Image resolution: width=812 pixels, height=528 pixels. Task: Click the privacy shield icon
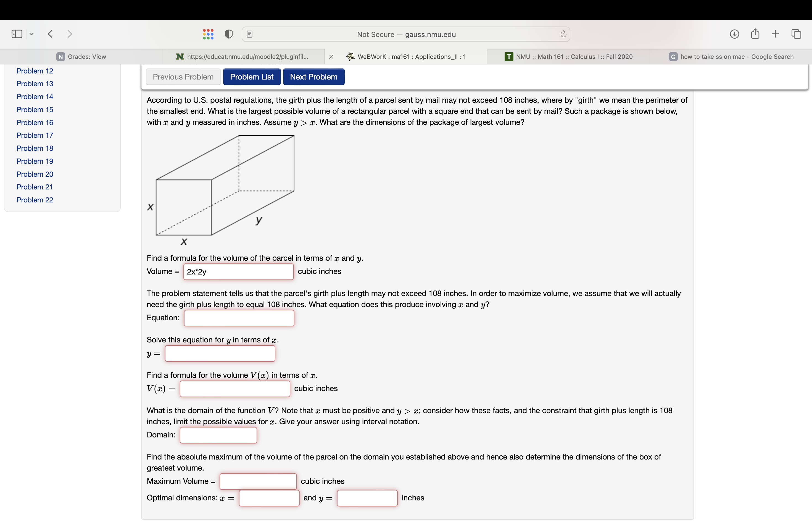point(229,34)
